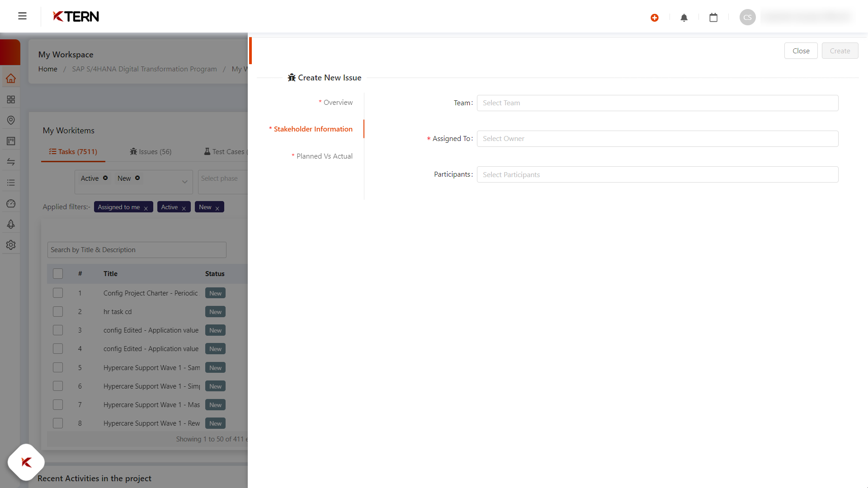Image resolution: width=868 pixels, height=488 pixels.
Task: Click the Create button
Action: (x=840, y=51)
